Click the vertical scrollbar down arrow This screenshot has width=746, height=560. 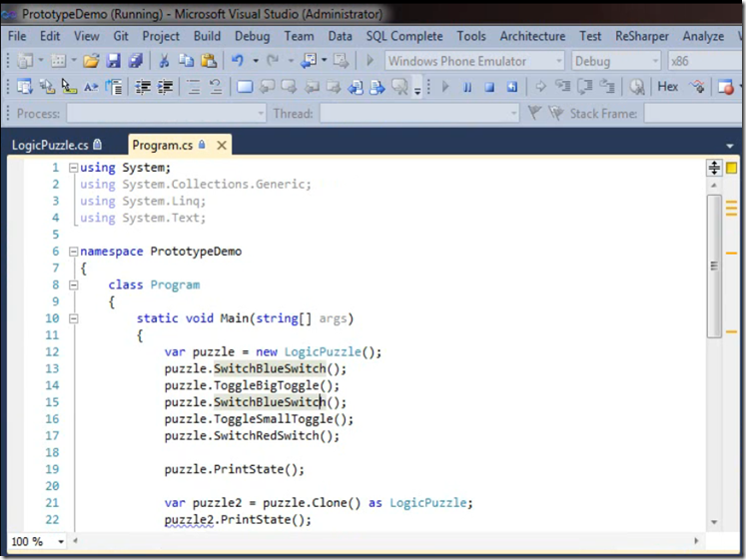(x=714, y=522)
